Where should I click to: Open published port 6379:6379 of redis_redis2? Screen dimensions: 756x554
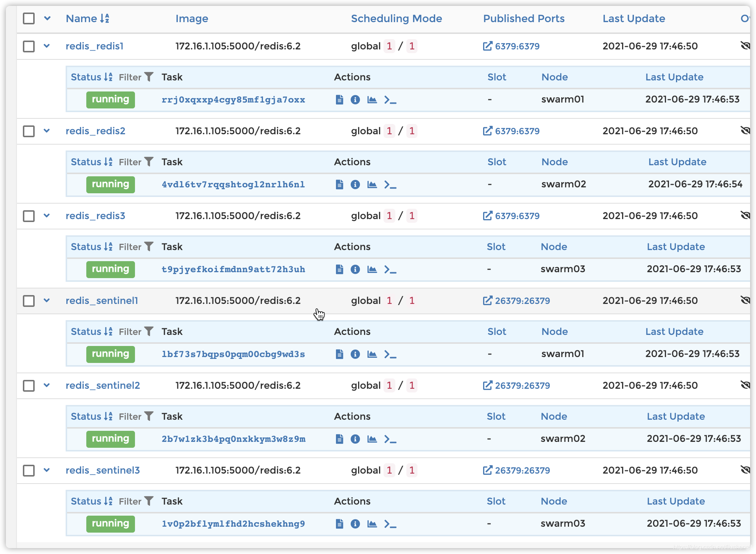pos(511,131)
